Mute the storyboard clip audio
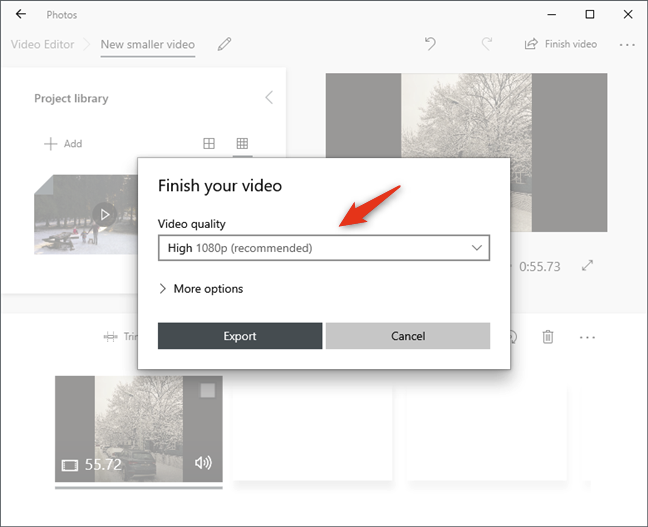This screenshot has height=527, width=648. click(x=203, y=462)
